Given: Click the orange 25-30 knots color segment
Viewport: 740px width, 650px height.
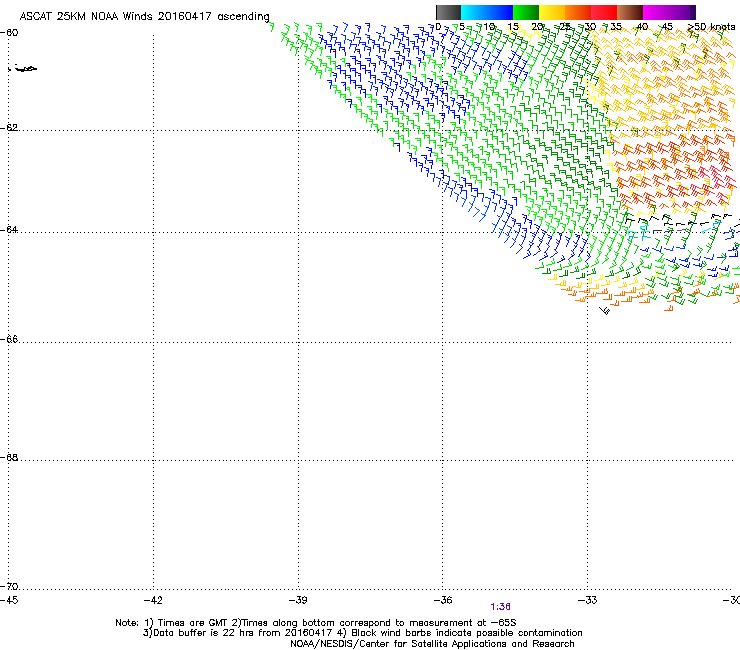Looking at the screenshot, I should [578, 12].
